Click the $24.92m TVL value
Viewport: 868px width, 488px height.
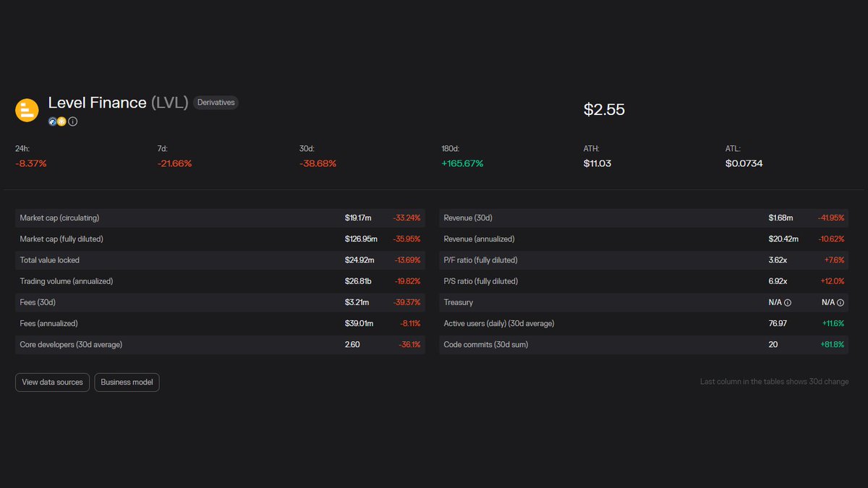click(x=359, y=260)
